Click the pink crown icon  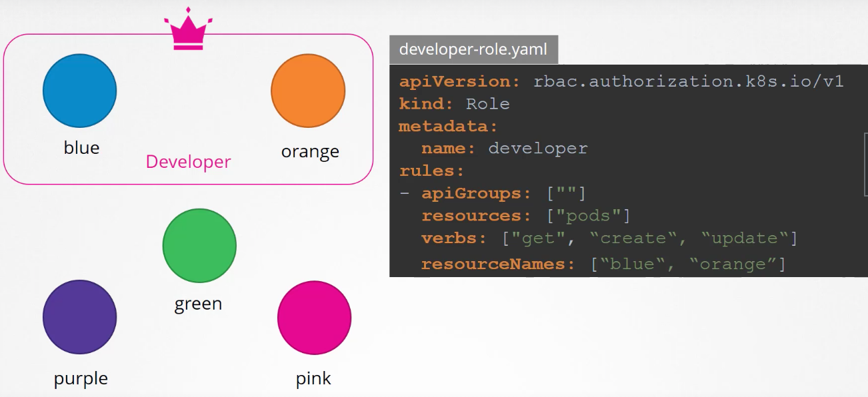[x=188, y=29]
